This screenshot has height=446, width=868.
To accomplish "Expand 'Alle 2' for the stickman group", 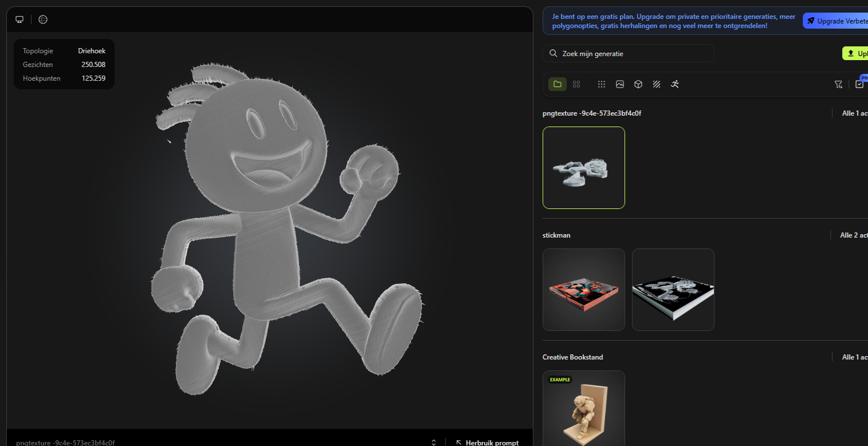I will [x=853, y=235].
